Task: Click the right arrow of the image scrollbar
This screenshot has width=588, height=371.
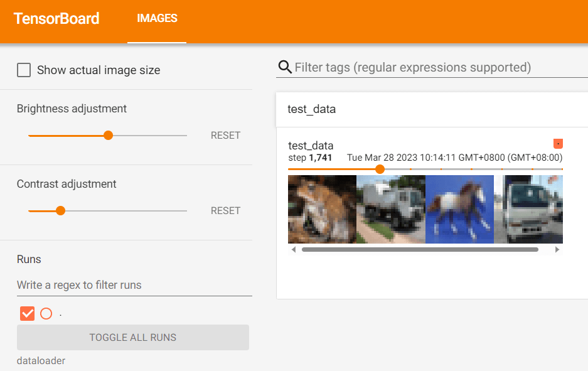Action: point(557,249)
